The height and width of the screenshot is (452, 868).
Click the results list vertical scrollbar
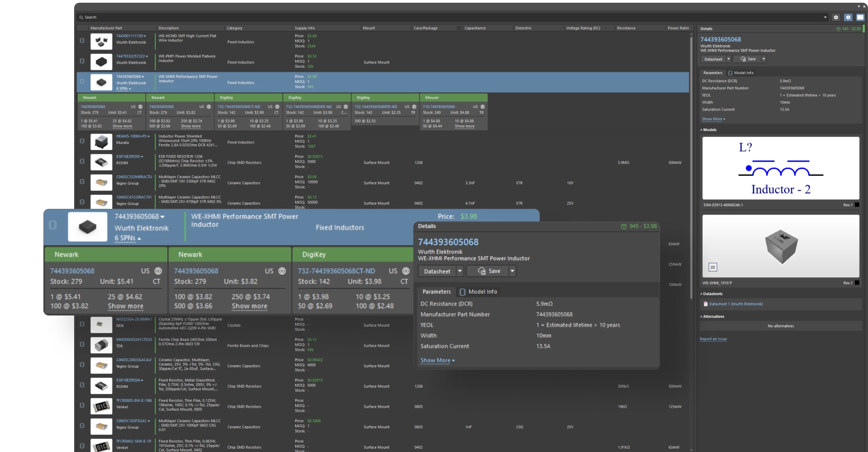691,167
